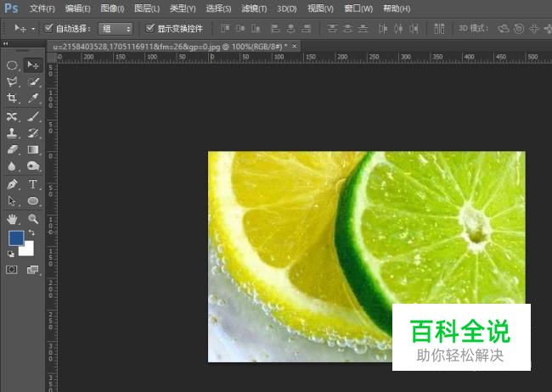
Task: Select the Zoom magnifier tool
Action: tap(33, 219)
